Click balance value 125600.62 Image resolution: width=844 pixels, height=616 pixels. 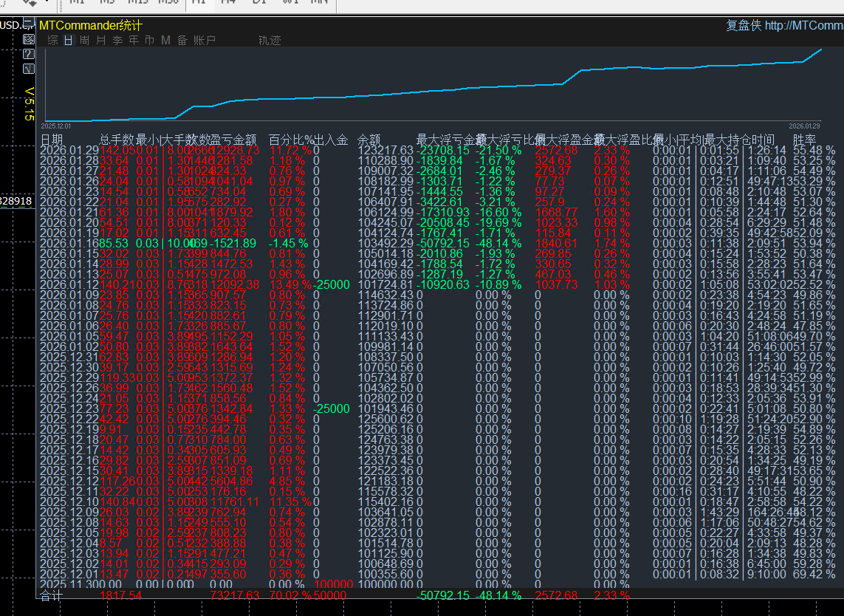(x=386, y=419)
